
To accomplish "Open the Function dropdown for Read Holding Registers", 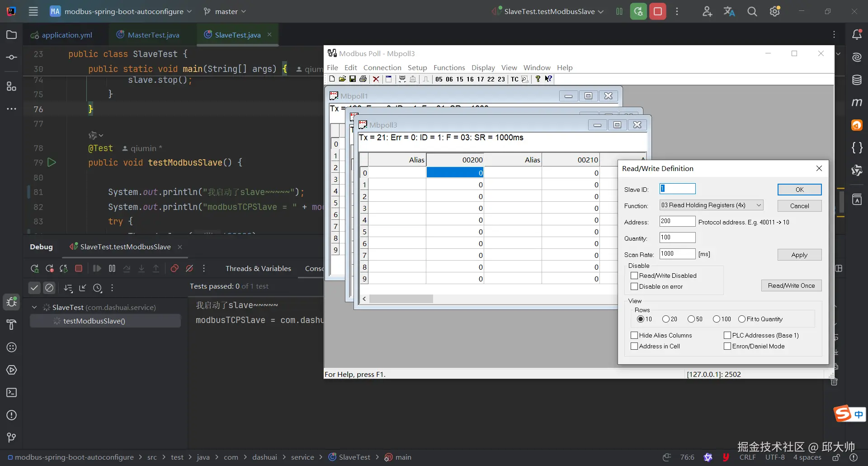I will pos(711,205).
